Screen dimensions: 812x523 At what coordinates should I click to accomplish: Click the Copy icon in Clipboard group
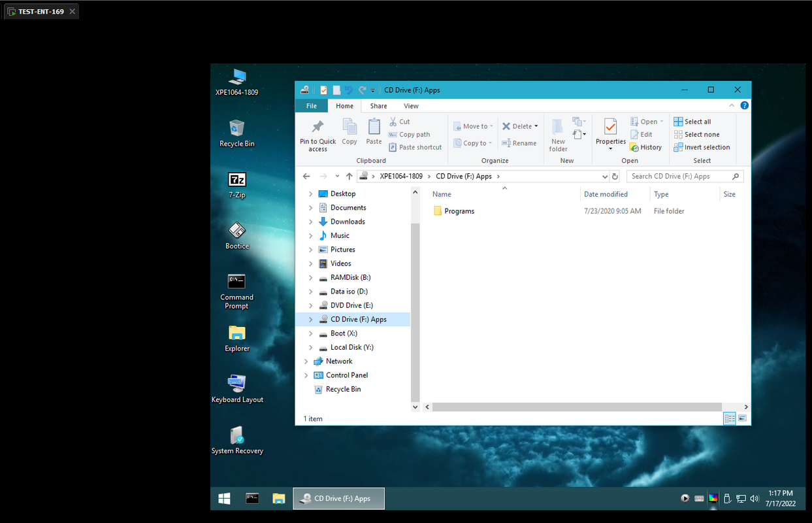tap(349, 127)
